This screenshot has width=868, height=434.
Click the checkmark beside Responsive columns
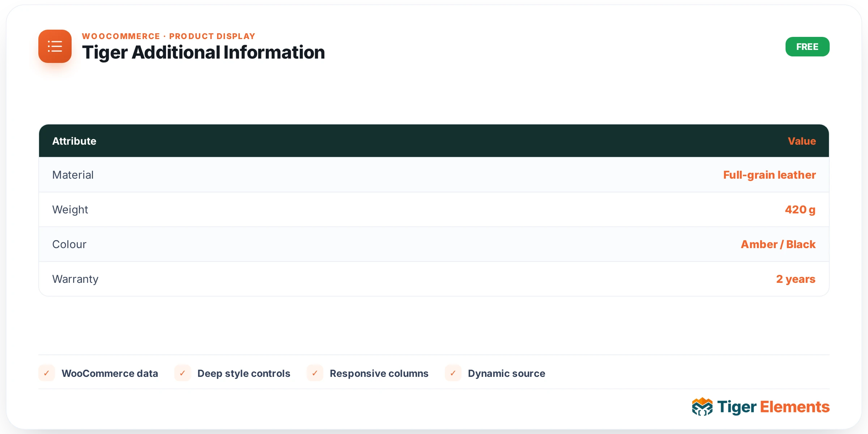tap(315, 373)
